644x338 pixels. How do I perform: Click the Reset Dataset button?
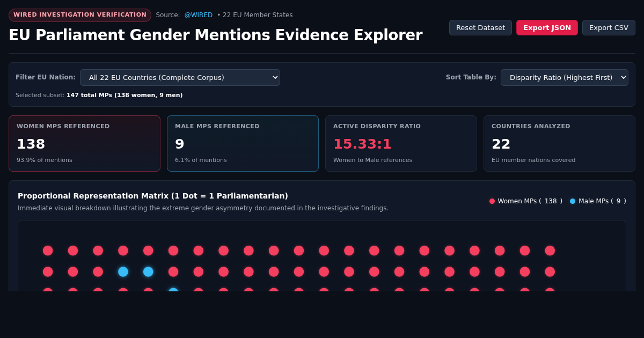[480, 27]
